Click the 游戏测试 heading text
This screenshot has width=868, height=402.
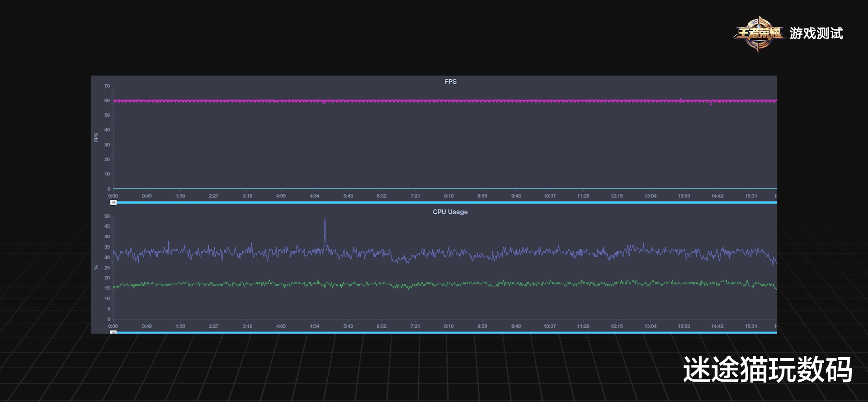click(816, 33)
